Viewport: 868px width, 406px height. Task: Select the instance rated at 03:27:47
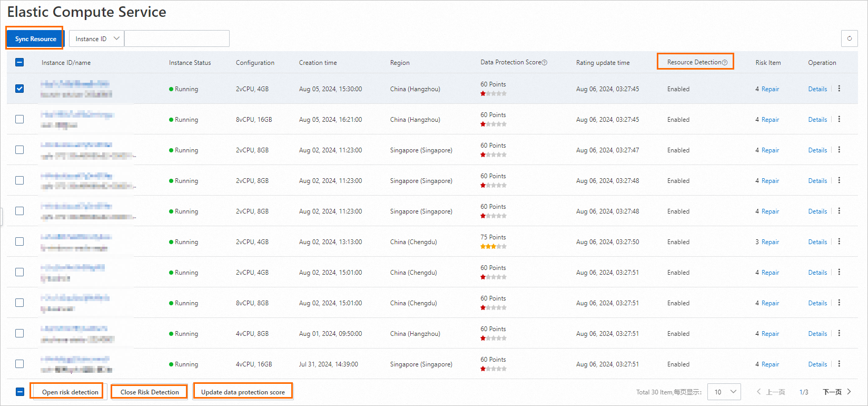tap(19, 150)
